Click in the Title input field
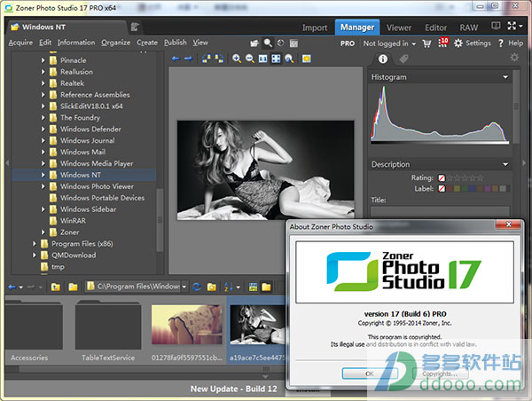 coord(440,210)
